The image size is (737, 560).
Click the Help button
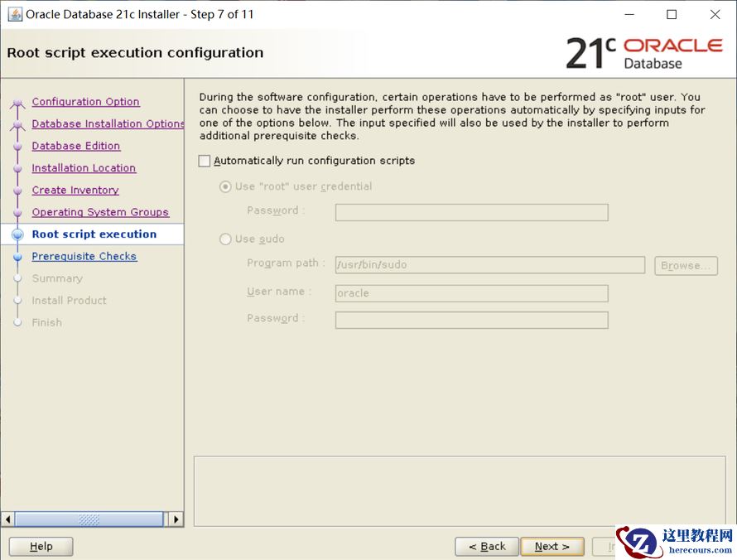(41, 547)
